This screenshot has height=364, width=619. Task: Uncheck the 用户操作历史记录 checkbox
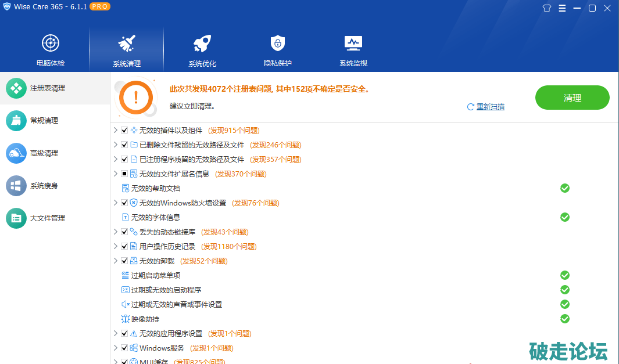click(x=124, y=247)
